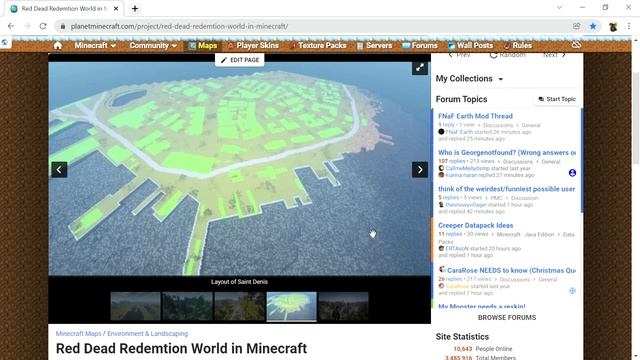Screen dimensions: 640x360
Task: Open the tab search chevron
Action: point(559,7)
